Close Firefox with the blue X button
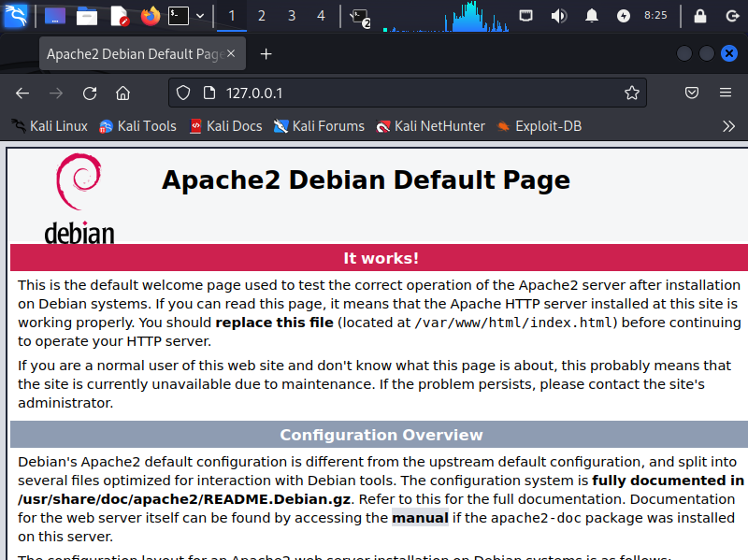Image resolution: width=748 pixels, height=560 pixels. [x=729, y=53]
